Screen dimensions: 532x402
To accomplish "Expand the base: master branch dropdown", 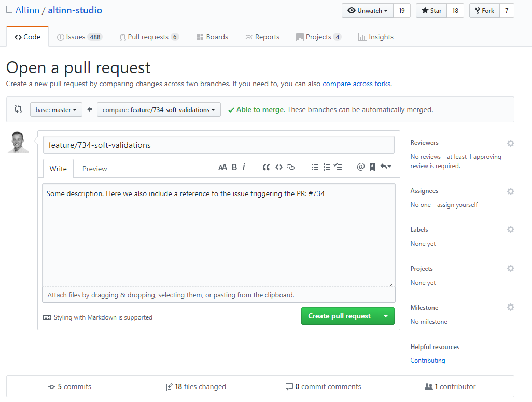I will [56, 110].
